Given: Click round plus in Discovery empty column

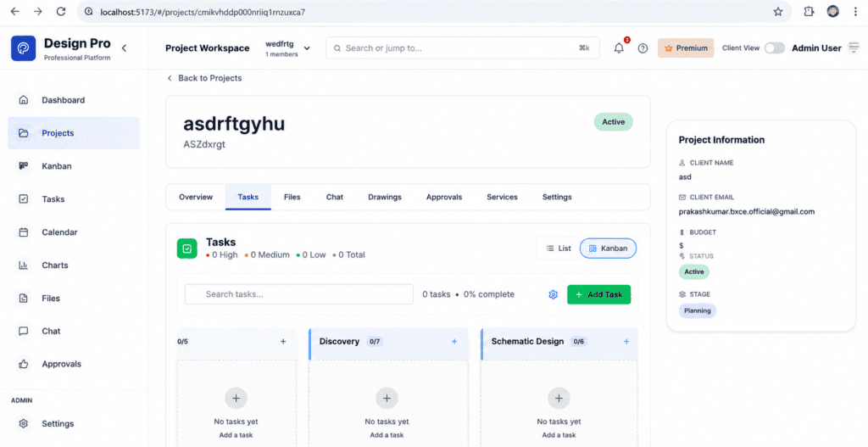Looking at the screenshot, I should click(387, 398).
